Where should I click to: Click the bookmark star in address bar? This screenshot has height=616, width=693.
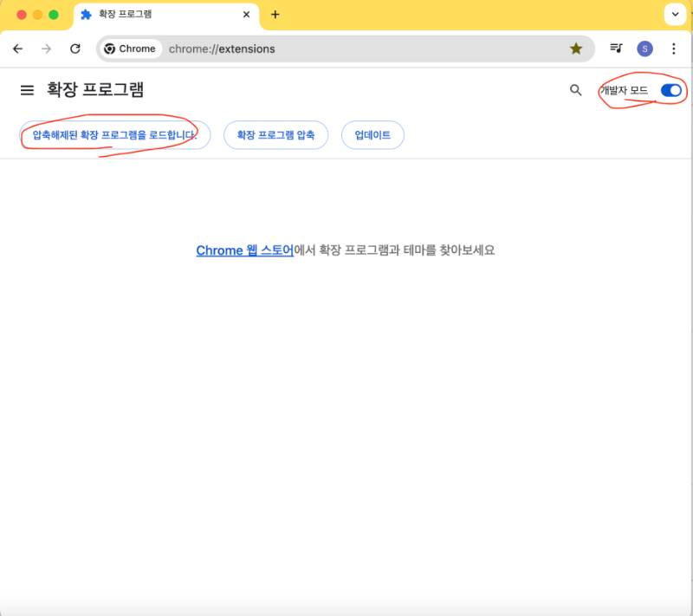[576, 49]
